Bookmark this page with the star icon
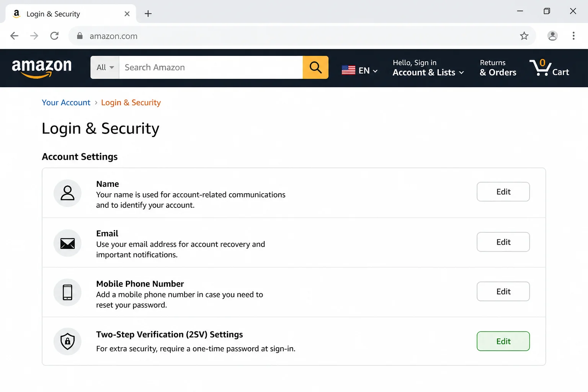Screen dimensions: 588x392 click(524, 36)
